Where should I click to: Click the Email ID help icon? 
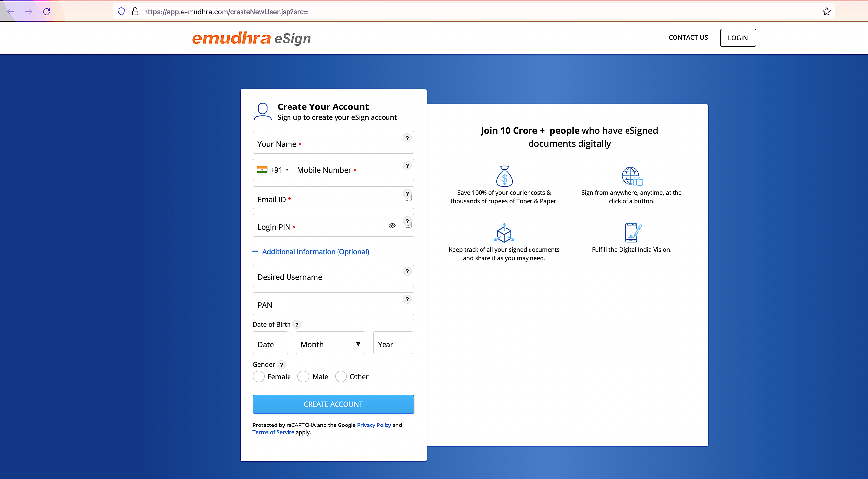pyautogui.click(x=407, y=194)
